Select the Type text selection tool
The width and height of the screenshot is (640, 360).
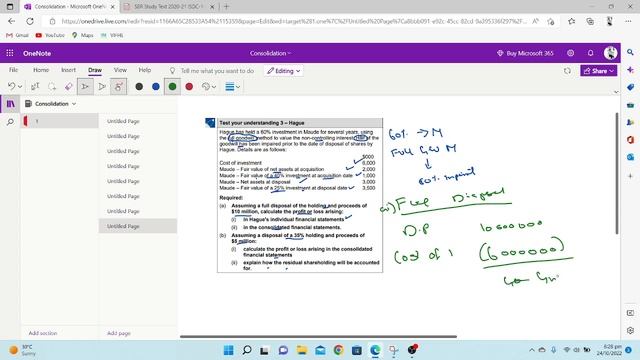pos(35,86)
